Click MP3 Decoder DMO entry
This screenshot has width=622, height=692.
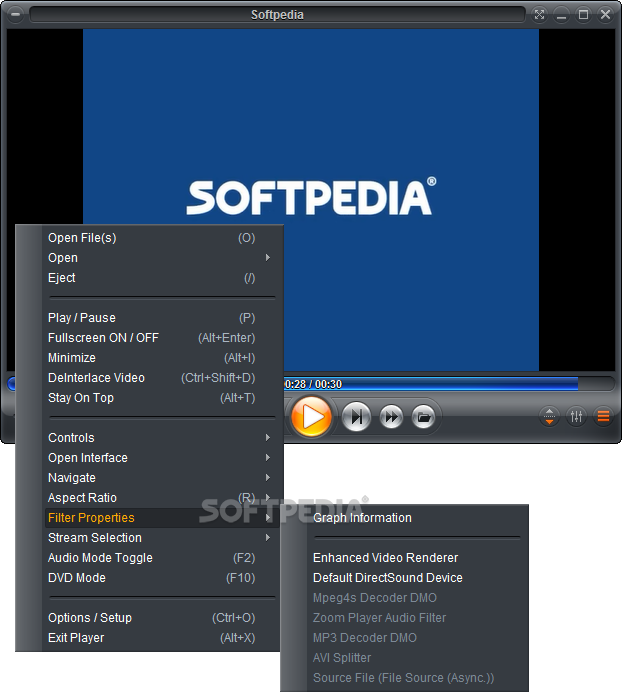click(x=417, y=638)
